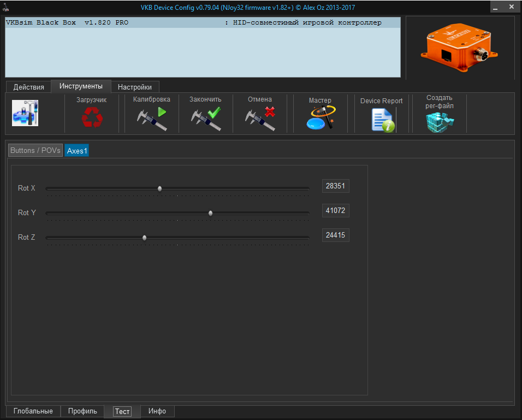Start calibration with Калибровка caliper icon
This screenshot has height=420, width=522.
pos(152,119)
